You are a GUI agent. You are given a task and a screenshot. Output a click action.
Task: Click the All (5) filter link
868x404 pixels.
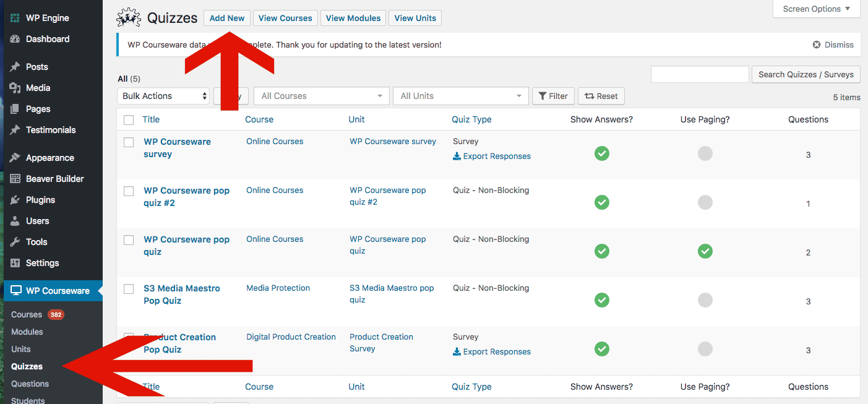[x=129, y=79]
